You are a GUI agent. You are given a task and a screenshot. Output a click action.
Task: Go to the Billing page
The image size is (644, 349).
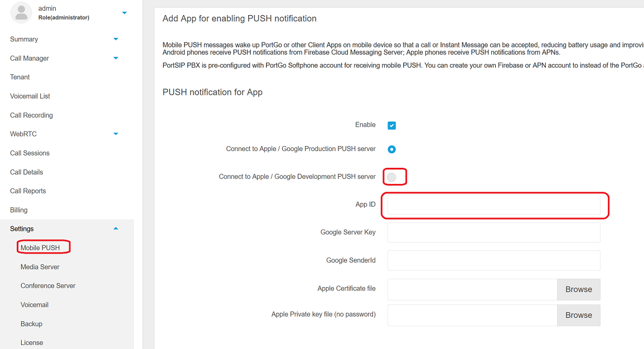(x=18, y=210)
